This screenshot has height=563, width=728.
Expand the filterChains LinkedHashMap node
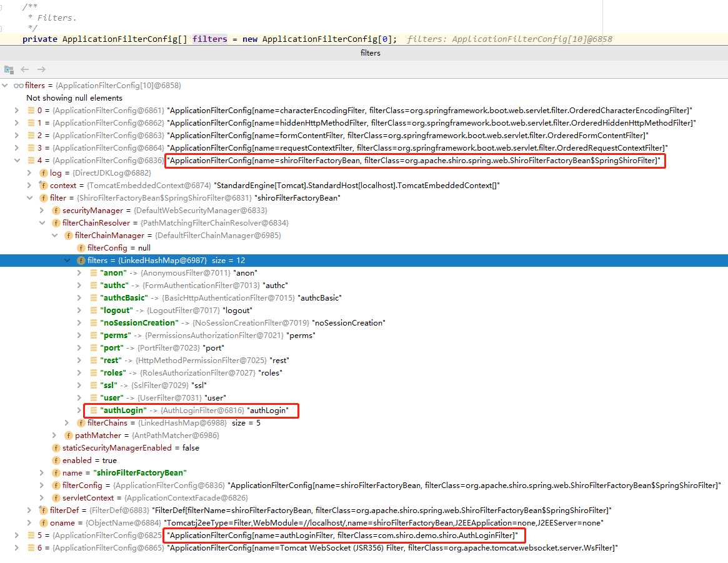67,423
